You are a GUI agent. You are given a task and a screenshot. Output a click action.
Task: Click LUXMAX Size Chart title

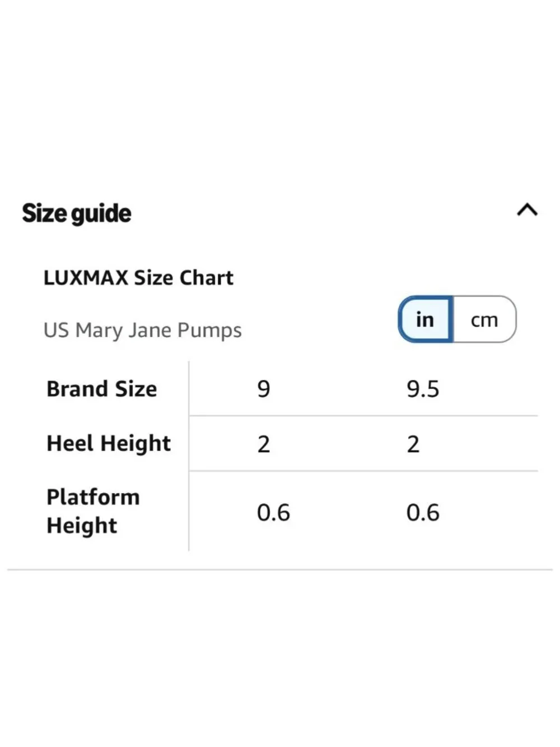click(138, 277)
